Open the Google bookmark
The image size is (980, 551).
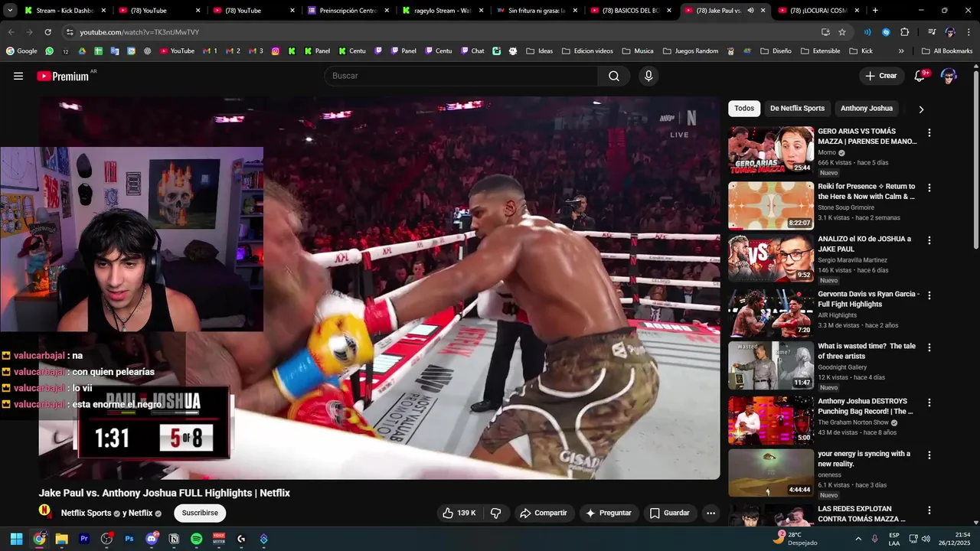(x=21, y=51)
